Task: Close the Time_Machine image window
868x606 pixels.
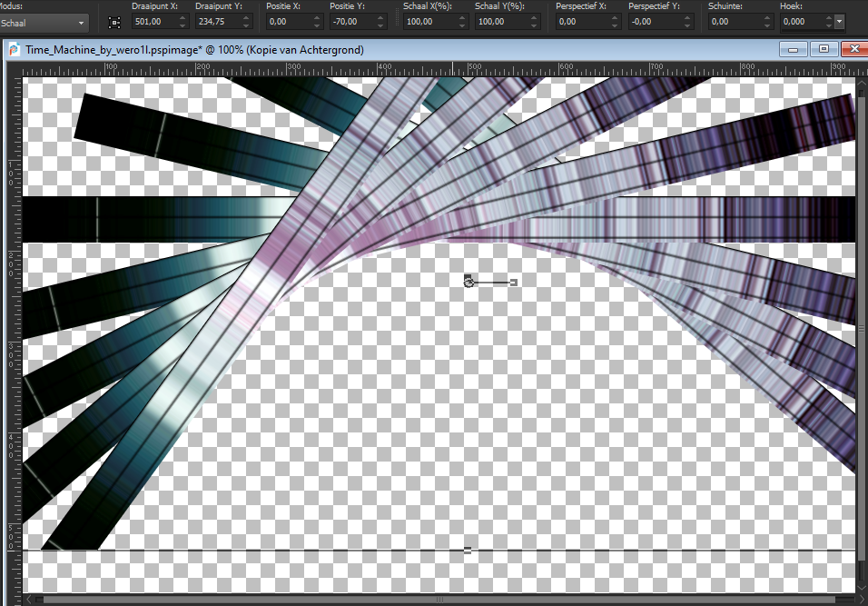Action: 854,49
